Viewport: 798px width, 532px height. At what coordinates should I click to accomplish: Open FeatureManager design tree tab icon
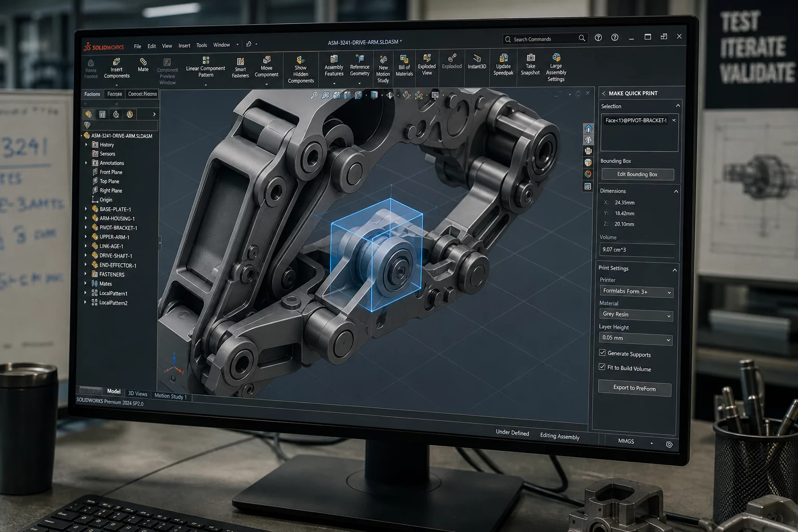(88, 114)
